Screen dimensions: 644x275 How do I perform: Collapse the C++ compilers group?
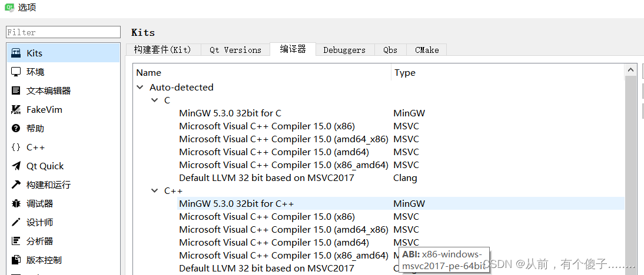(x=154, y=190)
